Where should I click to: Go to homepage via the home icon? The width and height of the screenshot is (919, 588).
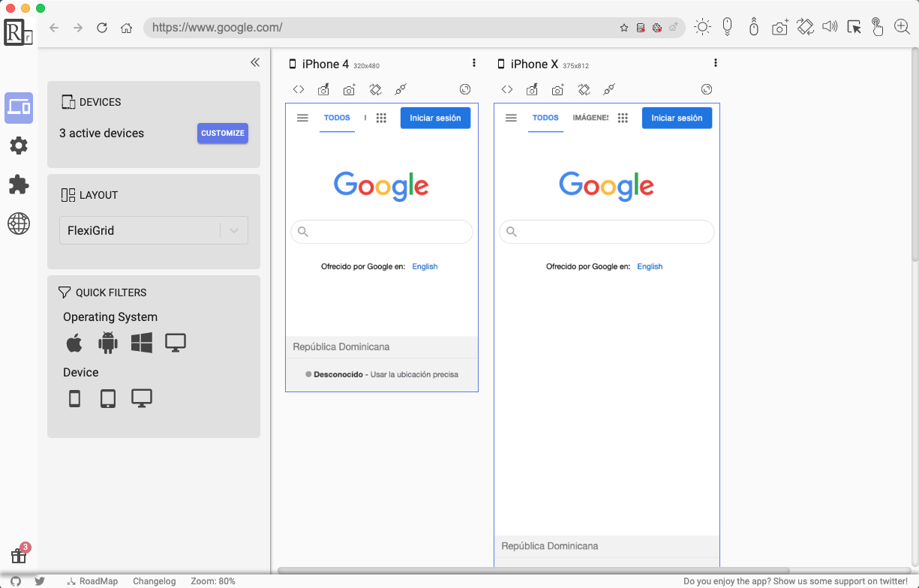[x=127, y=28]
